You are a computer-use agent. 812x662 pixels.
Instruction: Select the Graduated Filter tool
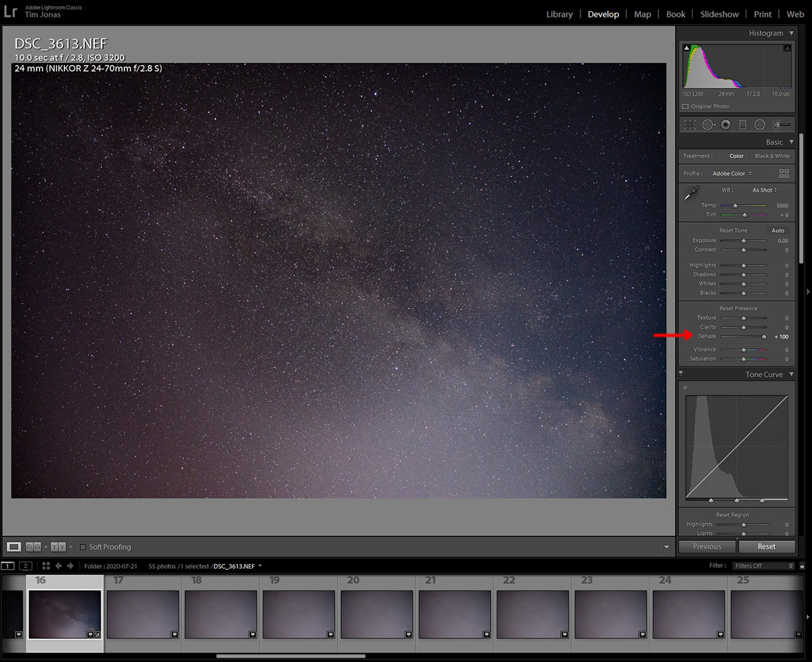click(x=742, y=124)
